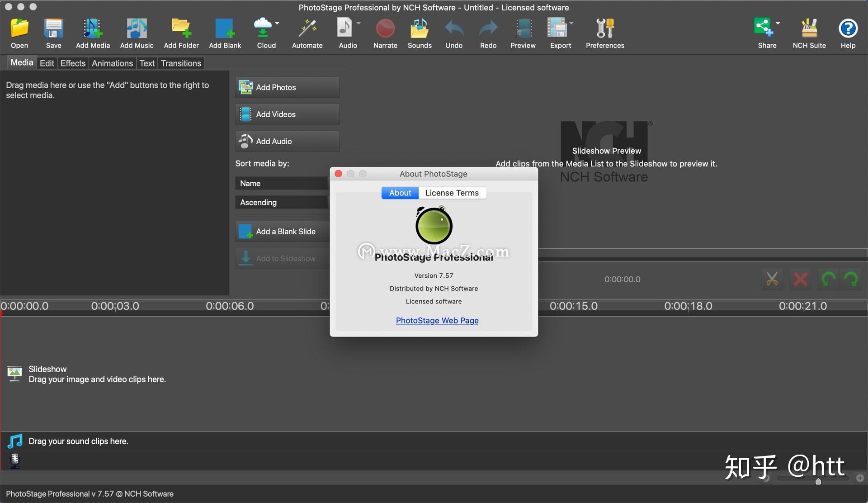Switch to the Text tab
The height and width of the screenshot is (503, 868).
(x=147, y=63)
